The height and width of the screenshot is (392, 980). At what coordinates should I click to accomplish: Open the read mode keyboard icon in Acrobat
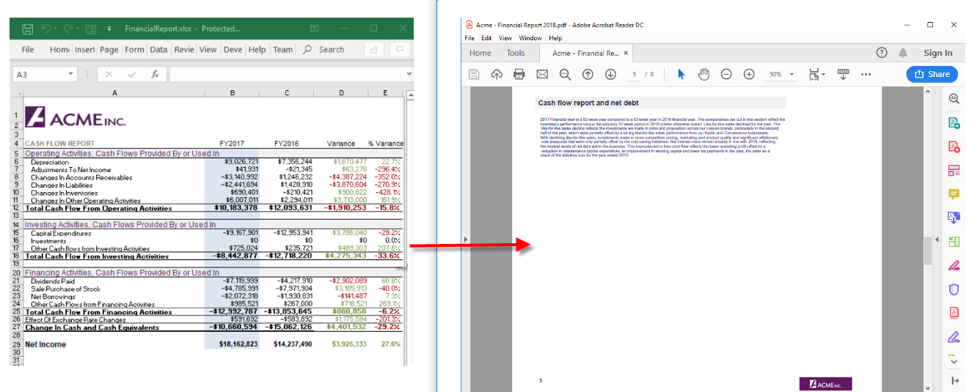point(843,74)
